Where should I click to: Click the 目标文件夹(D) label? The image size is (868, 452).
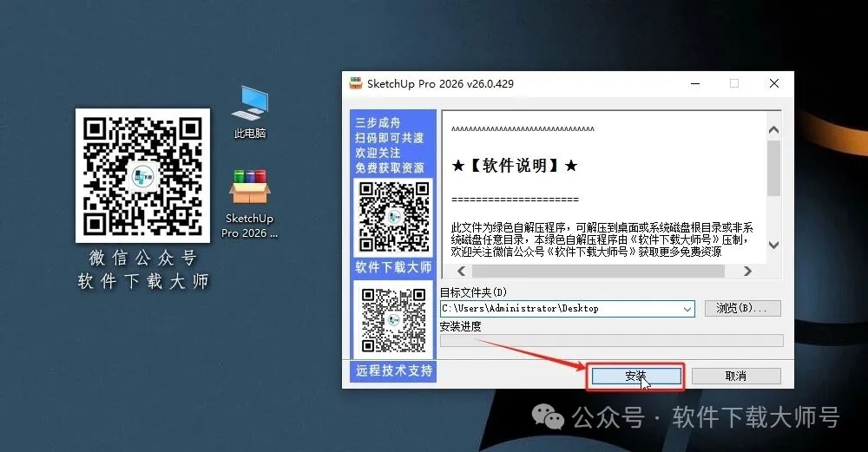click(x=473, y=292)
